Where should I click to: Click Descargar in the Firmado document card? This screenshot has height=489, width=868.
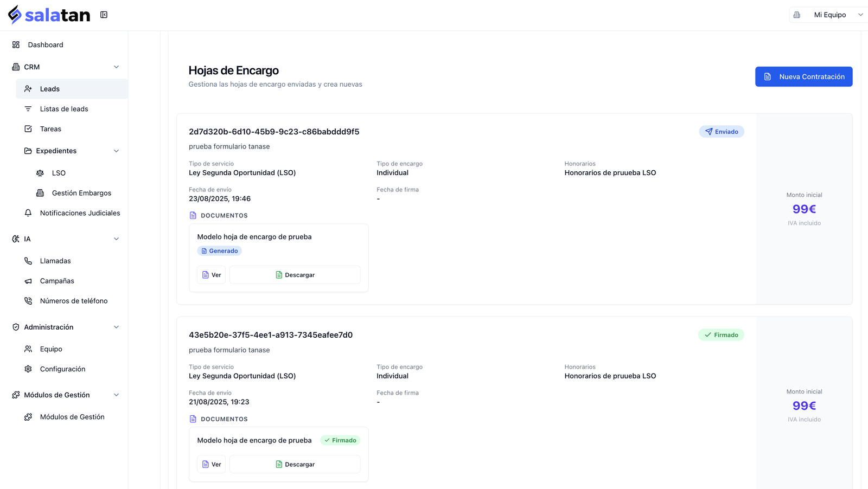coord(295,464)
